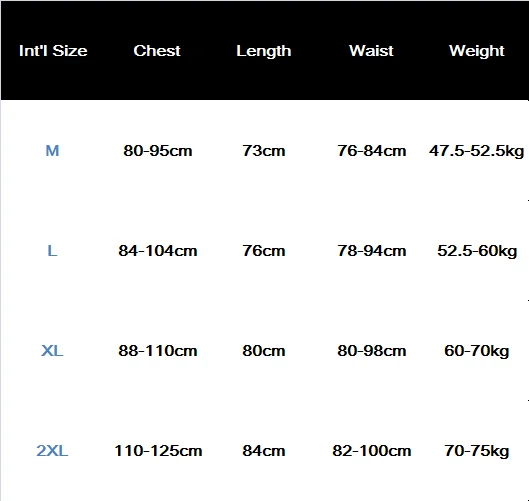Click the 84-104cm chest value

158,251
